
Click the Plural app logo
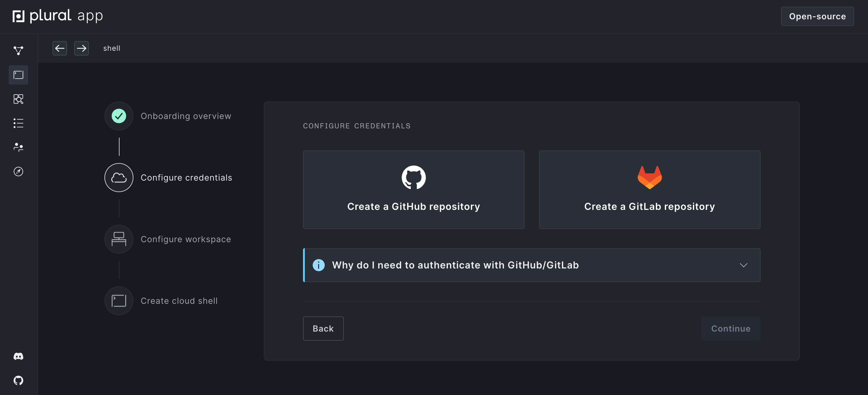point(57,16)
